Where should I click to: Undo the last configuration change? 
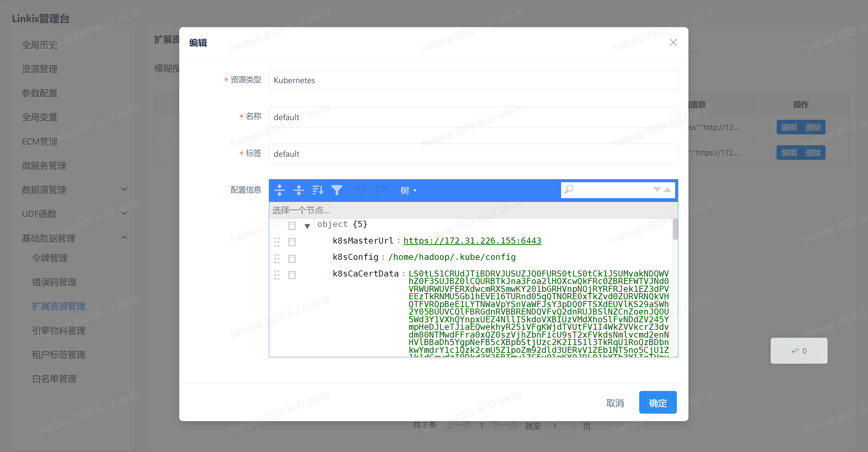tap(360, 190)
